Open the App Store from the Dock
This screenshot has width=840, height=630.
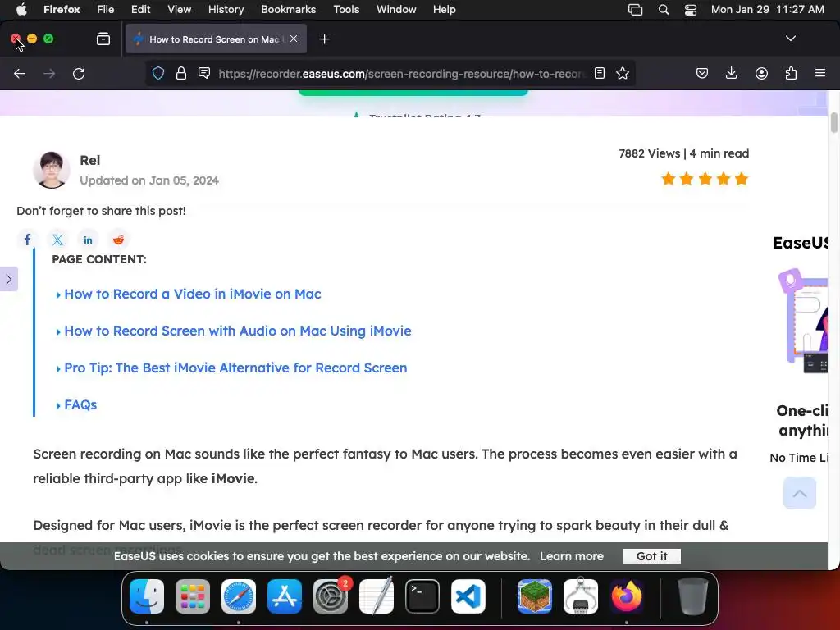click(285, 596)
